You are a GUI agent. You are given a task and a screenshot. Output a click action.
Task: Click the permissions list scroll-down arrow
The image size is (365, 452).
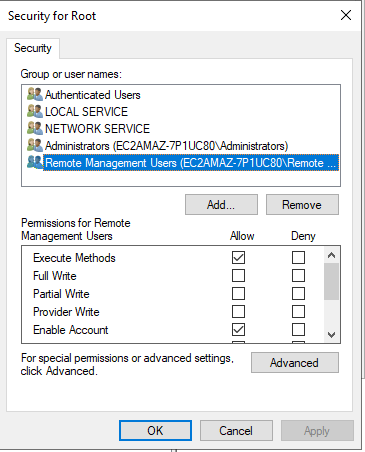coord(331,334)
